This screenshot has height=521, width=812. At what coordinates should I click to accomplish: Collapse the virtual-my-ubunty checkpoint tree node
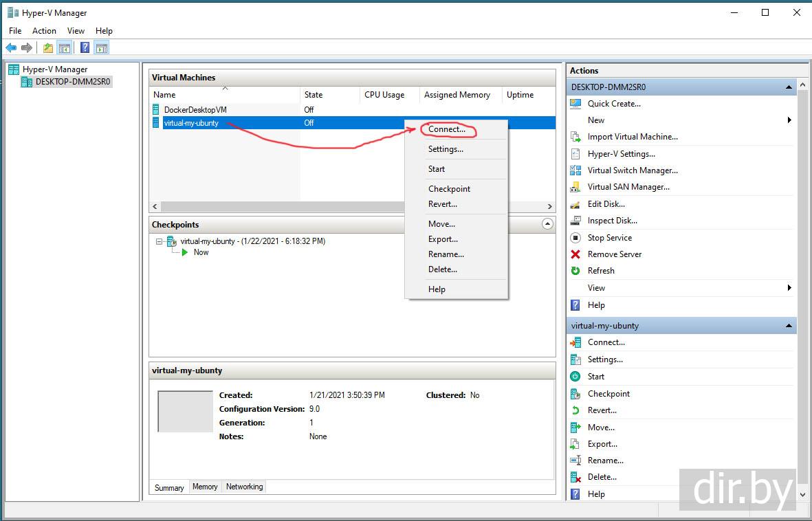pyautogui.click(x=160, y=242)
